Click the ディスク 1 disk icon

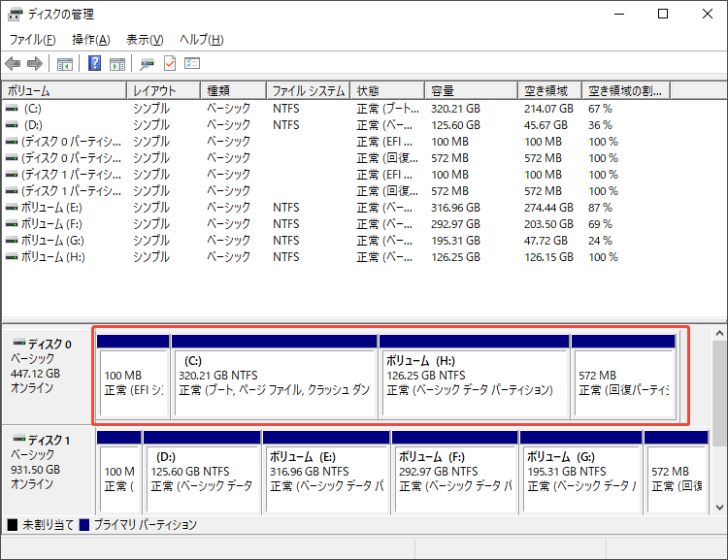click(19, 439)
